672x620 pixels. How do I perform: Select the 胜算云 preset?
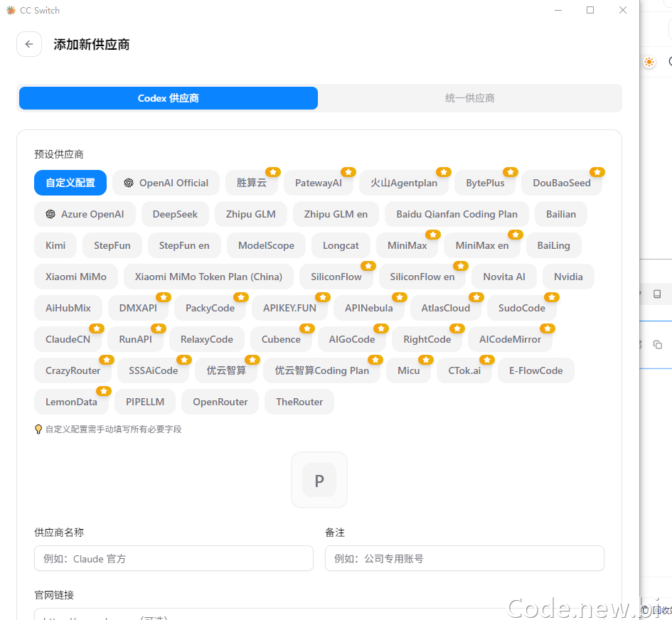[252, 183]
